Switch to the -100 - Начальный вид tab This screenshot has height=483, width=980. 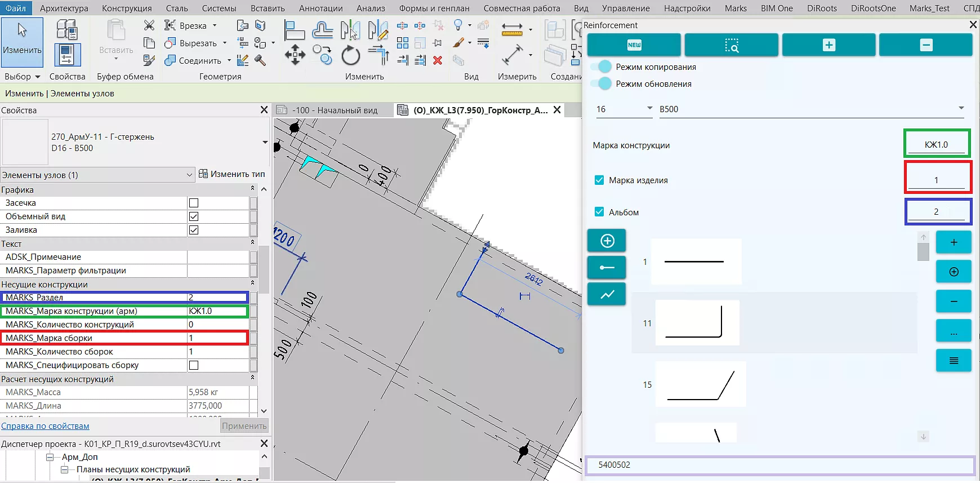pyautogui.click(x=335, y=110)
